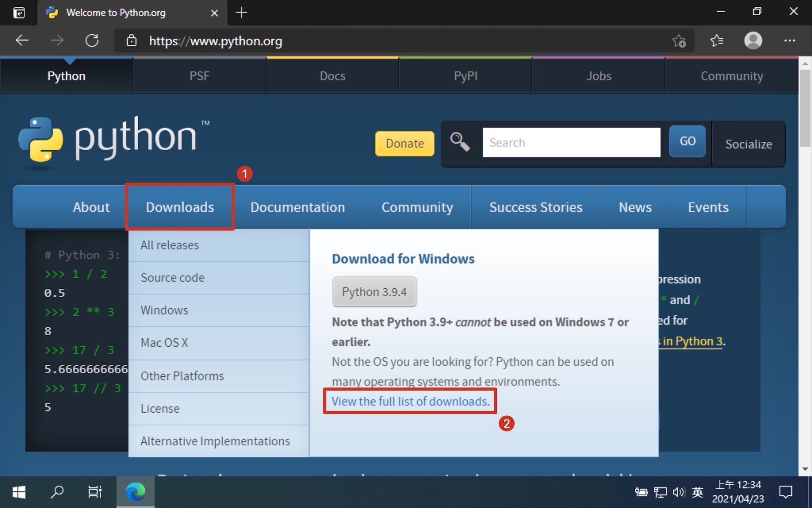Click the Donate button
The width and height of the screenshot is (812, 508).
[x=405, y=143]
